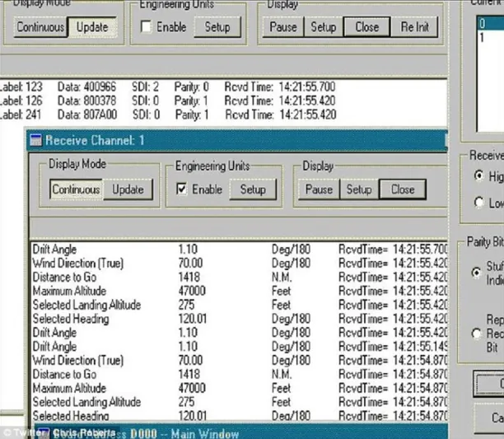504x439 pixels.
Task: Open Display Setup in Receive Channel 1
Action: (359, 189)
